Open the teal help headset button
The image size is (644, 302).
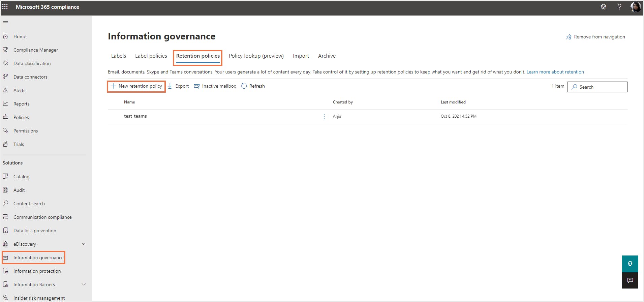click(x=630, y=264)
